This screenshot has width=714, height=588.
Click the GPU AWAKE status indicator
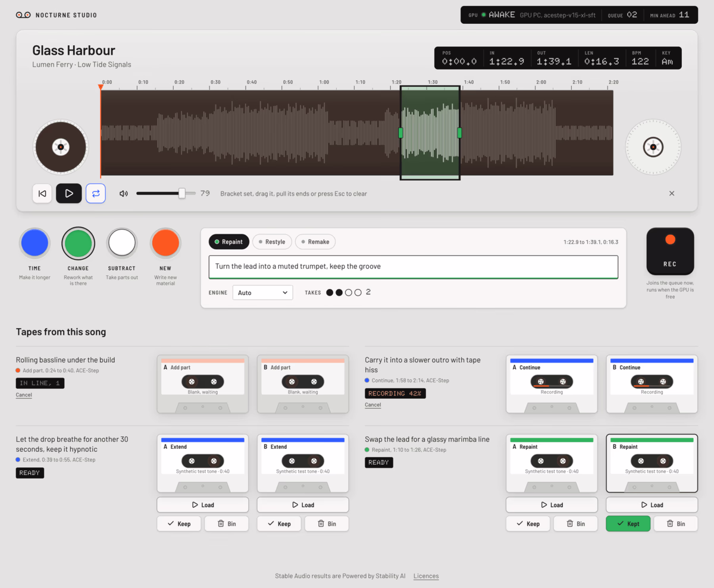click(491, 15)
